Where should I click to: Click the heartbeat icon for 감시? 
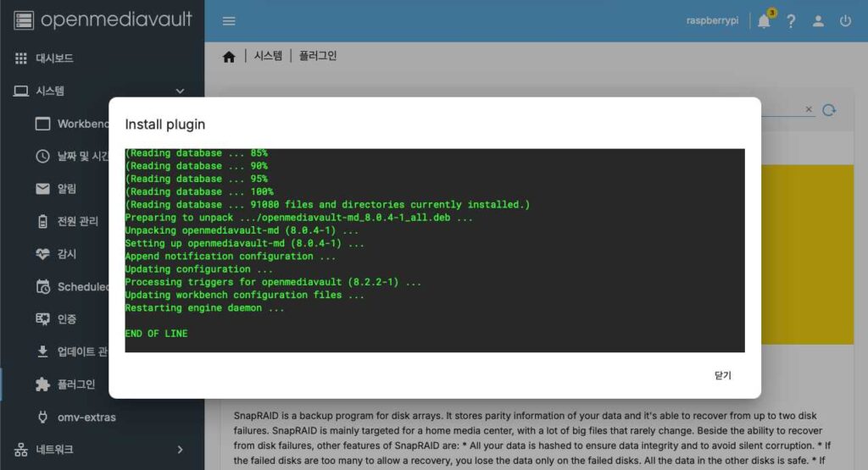pos(42,254)
